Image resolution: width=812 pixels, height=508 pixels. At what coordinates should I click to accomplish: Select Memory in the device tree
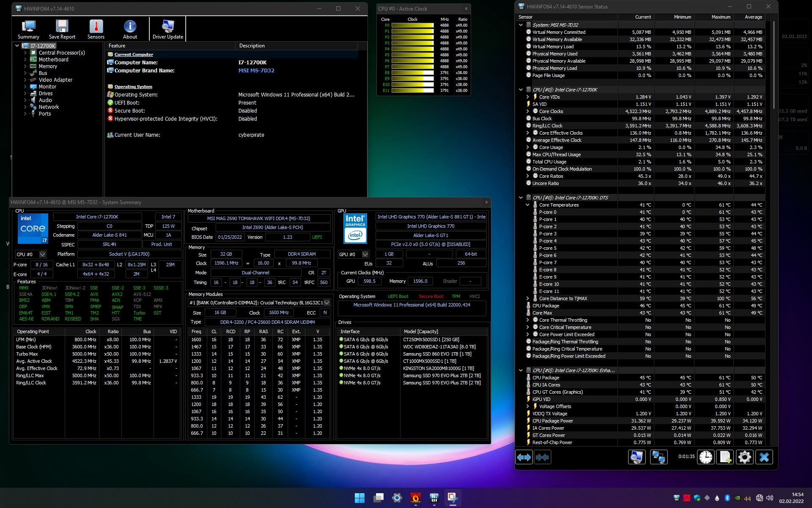pyautogui.click(x=48, y=66)
